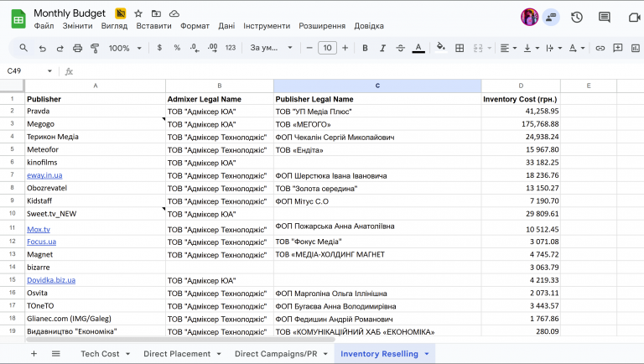The image size is (644, 364).
Task: Open the user profile avatar
Action: tap(529, 17)
